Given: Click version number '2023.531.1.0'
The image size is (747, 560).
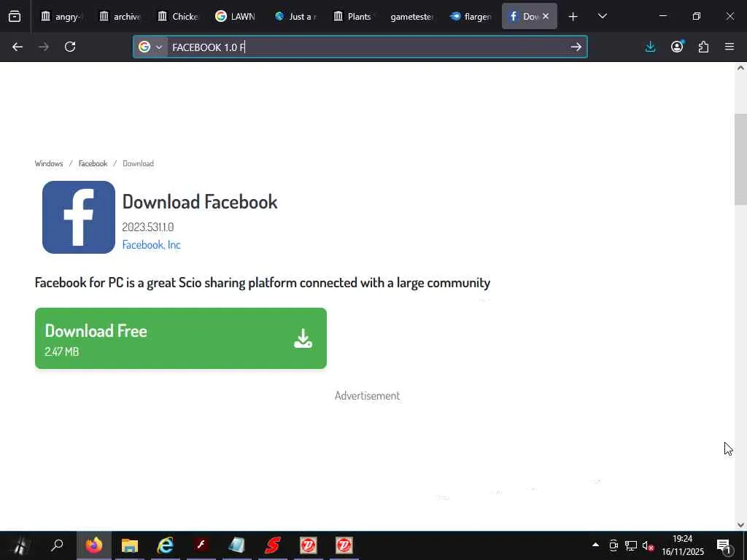Looking at the screenshot, I should click(147, 227).
